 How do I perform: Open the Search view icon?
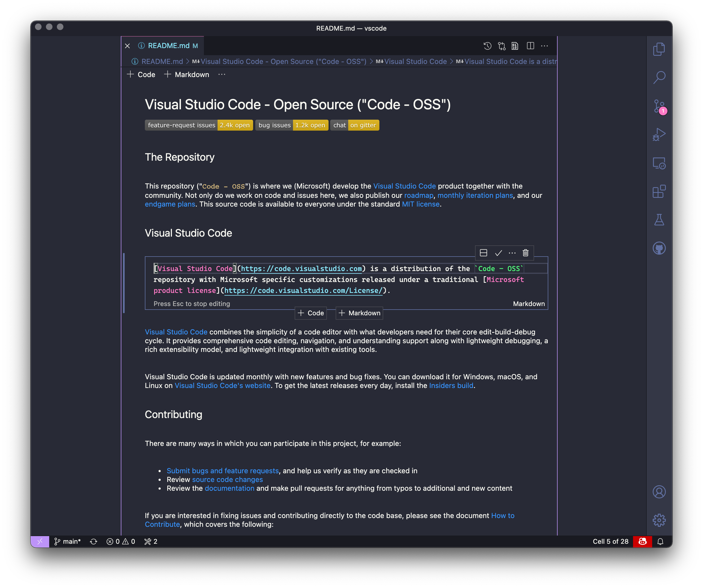[659, 77]
